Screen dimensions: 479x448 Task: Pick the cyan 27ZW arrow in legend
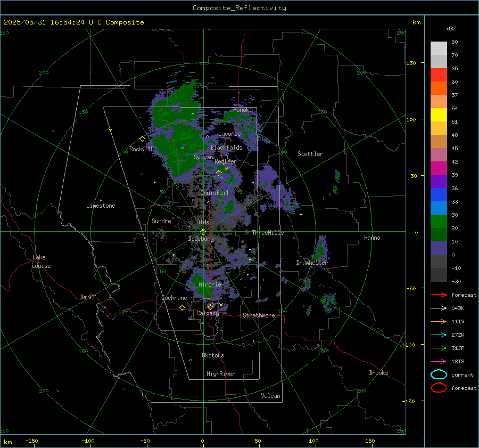tap(439, 335)
